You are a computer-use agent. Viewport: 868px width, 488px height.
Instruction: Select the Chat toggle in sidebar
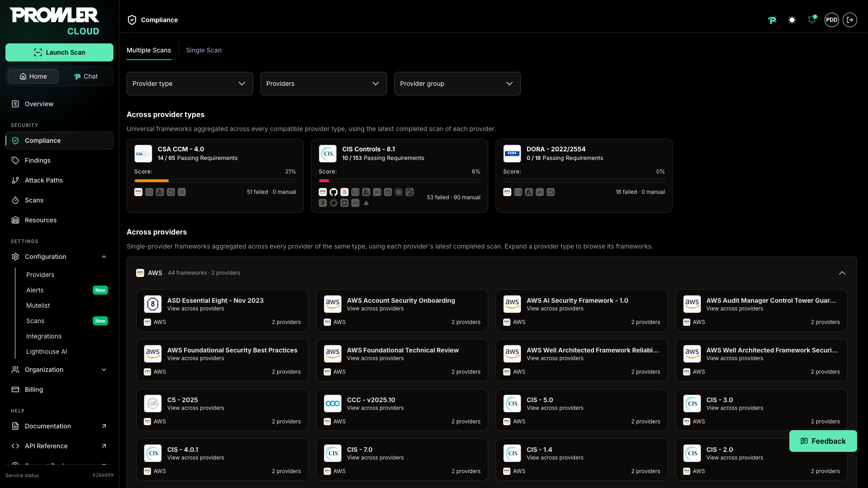pyautogui.click(x=86, y=76)
